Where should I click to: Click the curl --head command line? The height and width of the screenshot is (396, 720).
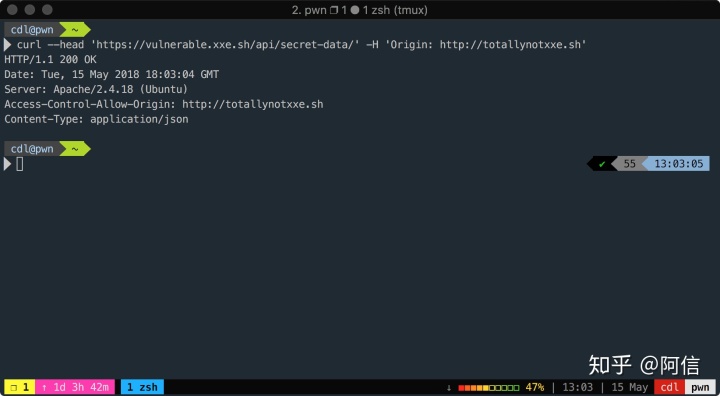coord(302,45)
